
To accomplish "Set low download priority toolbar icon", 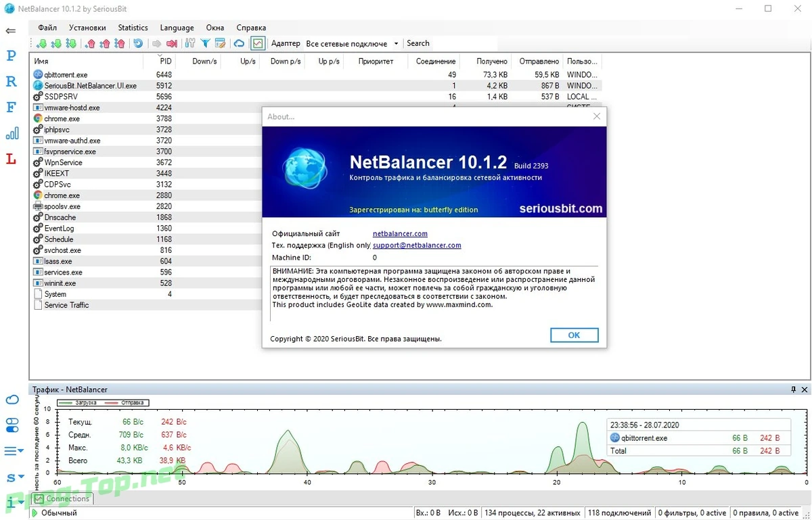I will 41,44.
